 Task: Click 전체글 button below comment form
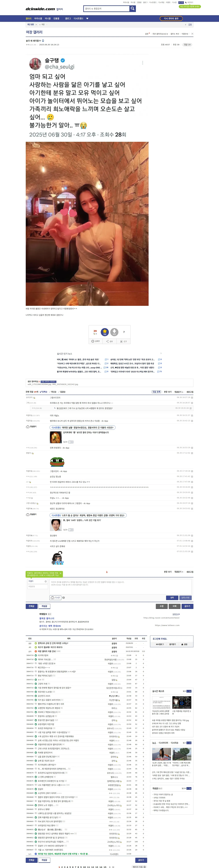[x=32, y=606]
